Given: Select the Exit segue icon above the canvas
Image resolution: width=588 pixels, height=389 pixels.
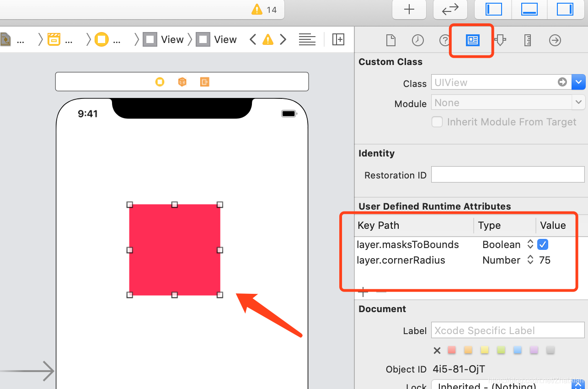Looking at the screenshot, I should click(204, 81).
